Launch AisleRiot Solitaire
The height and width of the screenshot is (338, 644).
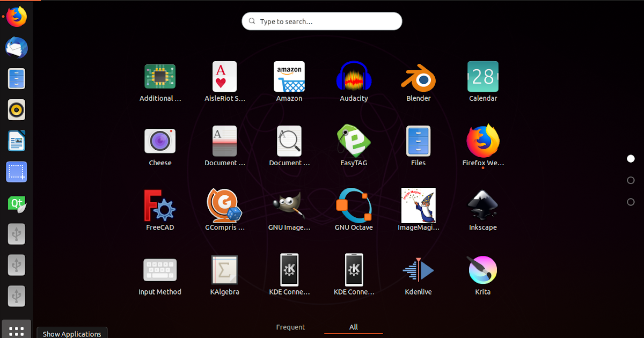pos(225,77)
